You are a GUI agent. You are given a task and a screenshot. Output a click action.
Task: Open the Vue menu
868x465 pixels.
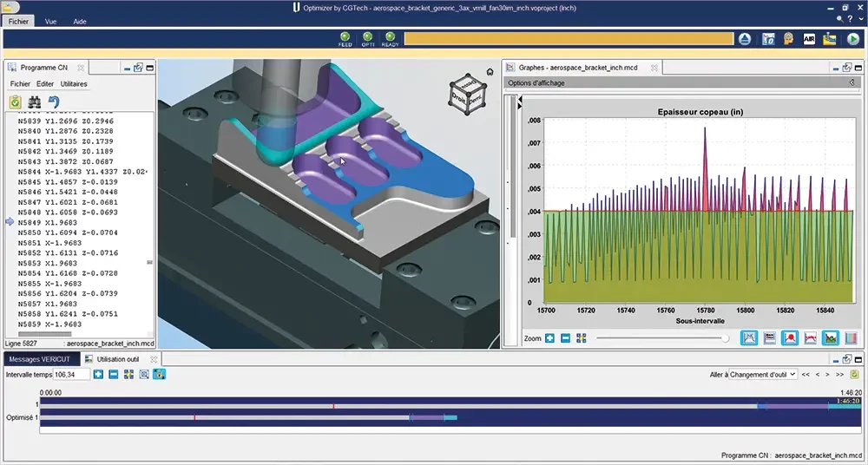[51, 19]
